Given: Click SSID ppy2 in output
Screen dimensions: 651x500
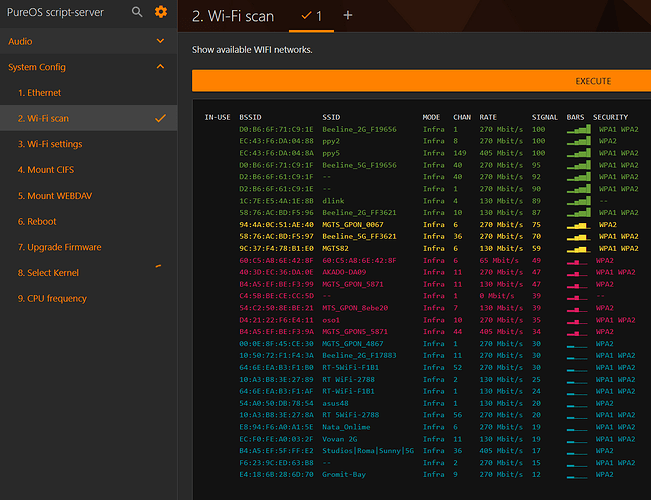Looking at the screenshot, I should (x=331, y=141).
